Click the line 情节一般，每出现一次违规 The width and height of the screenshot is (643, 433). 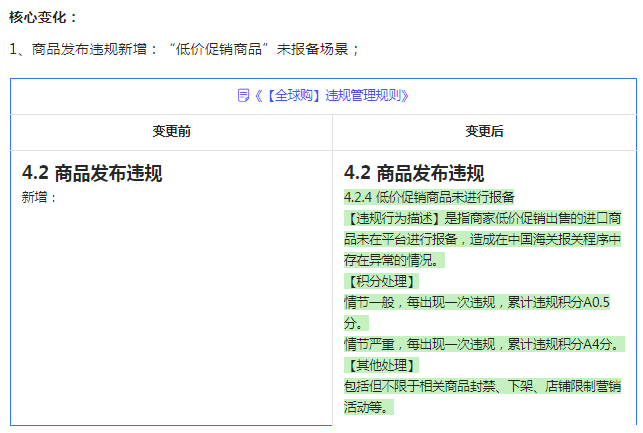[477, 302]
